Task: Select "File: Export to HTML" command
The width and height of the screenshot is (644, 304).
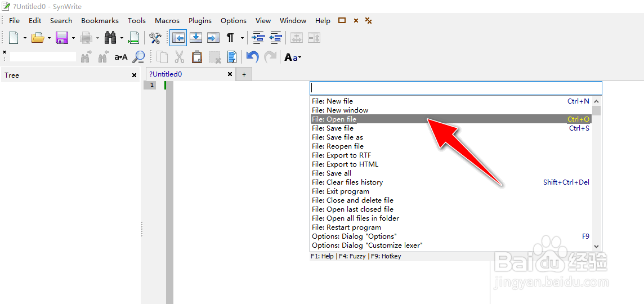Action: pos(450,164)
